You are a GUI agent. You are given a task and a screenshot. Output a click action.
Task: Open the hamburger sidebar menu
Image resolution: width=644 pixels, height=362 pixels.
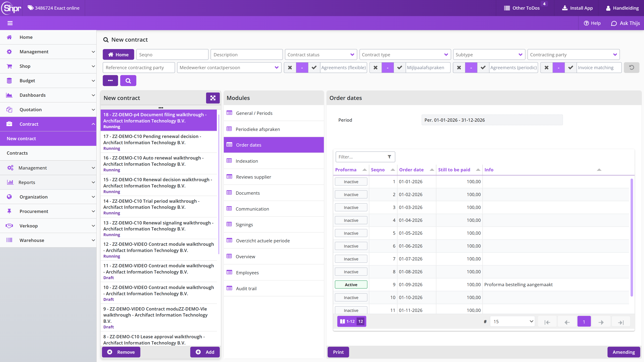tap(10, 23)
